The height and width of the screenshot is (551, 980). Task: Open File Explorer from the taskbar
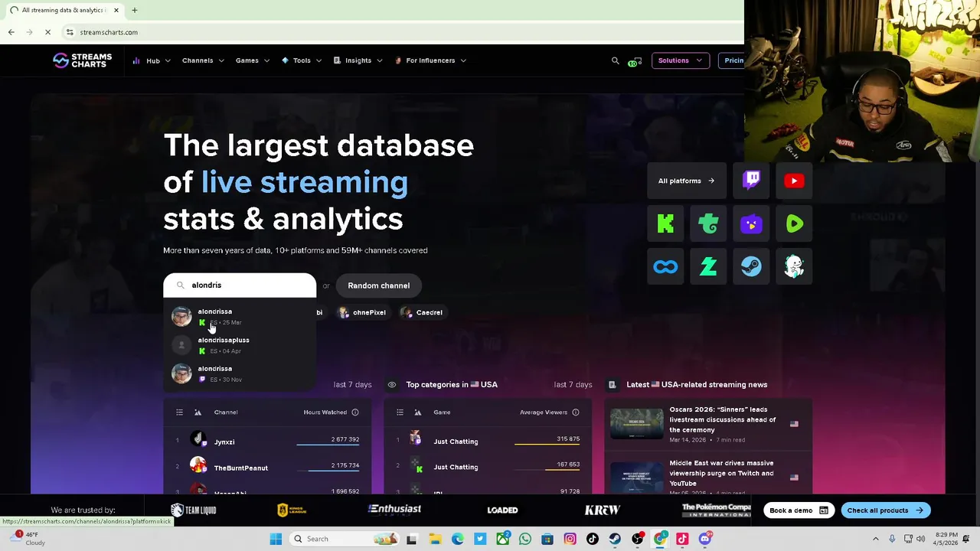pos(435,539)
